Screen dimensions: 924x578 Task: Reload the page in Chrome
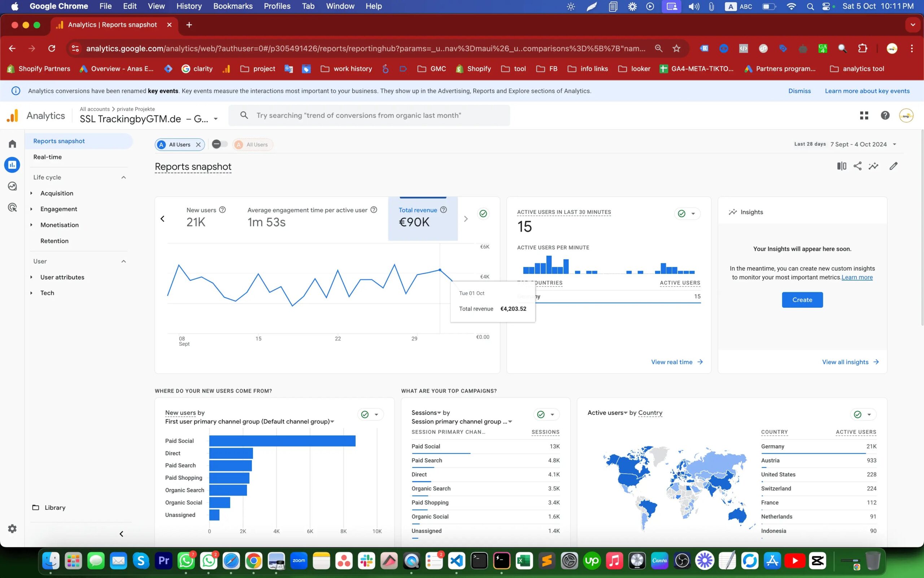(x=52, y=48)
